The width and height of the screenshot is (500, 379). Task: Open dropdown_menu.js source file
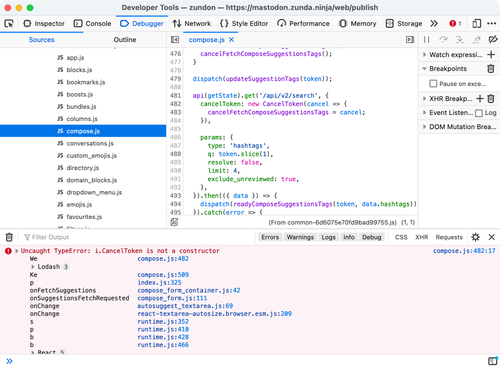pos(94,192)
